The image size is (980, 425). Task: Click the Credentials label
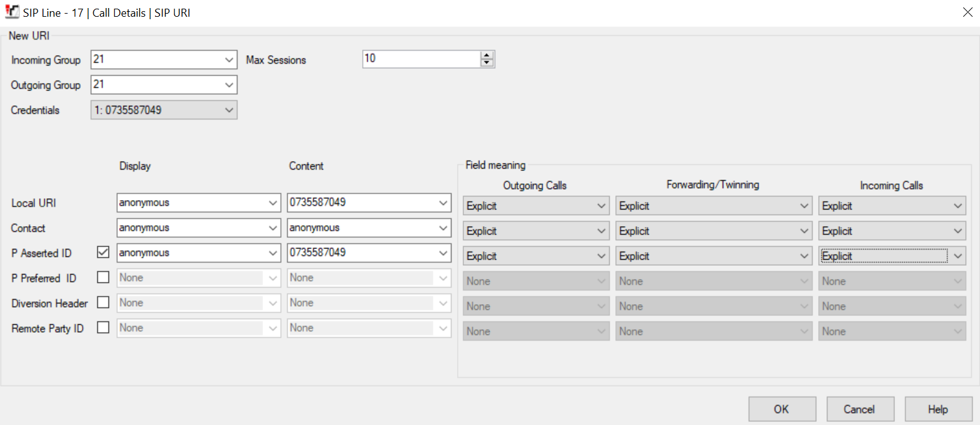(x=35, y=110)
